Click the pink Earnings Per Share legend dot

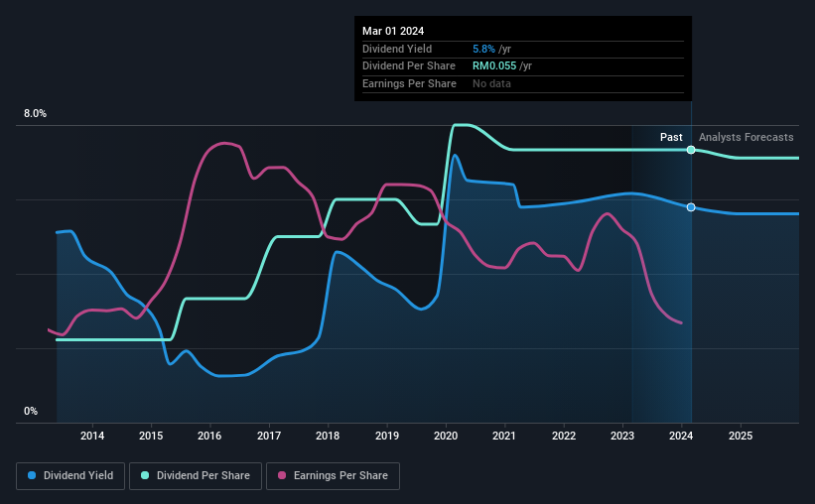click(x=282, y=475)
